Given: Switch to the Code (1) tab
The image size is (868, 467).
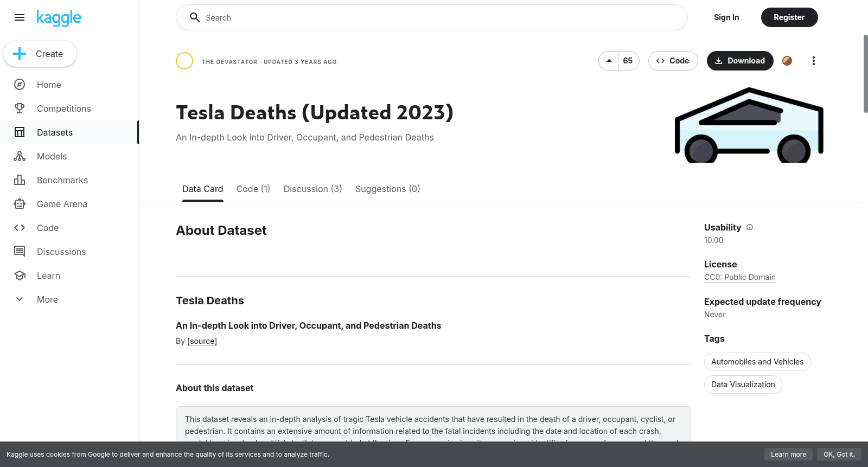Looking at the screenshot, I should 253,189.
